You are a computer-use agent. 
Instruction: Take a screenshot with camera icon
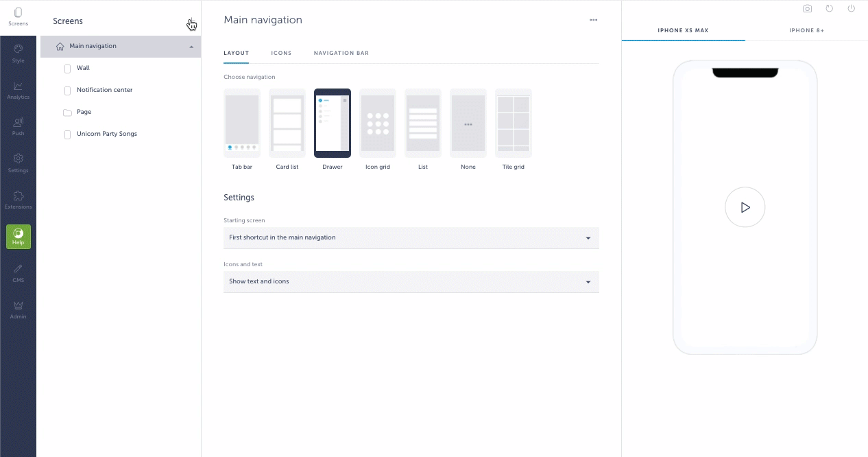tap(807, 9)
